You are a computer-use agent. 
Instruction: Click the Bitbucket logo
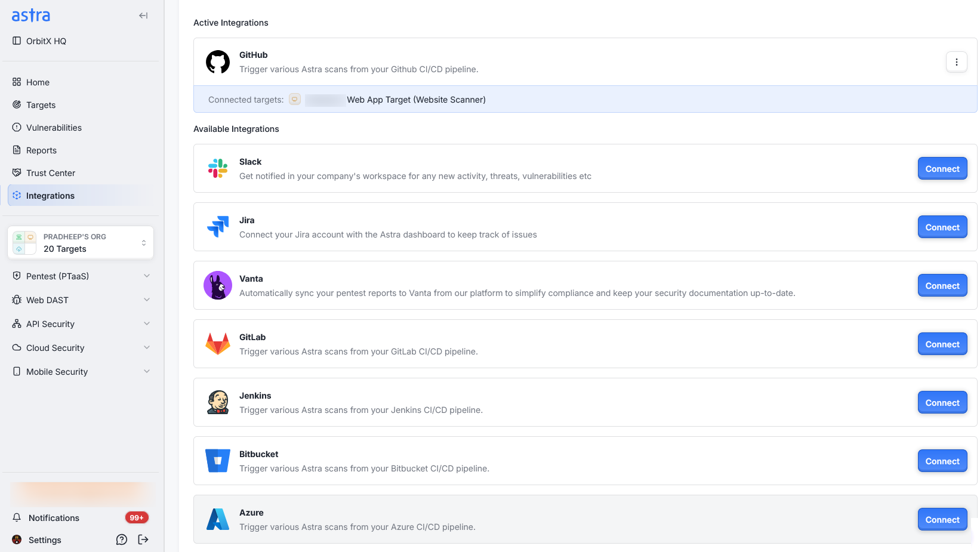tap(218, 461)
